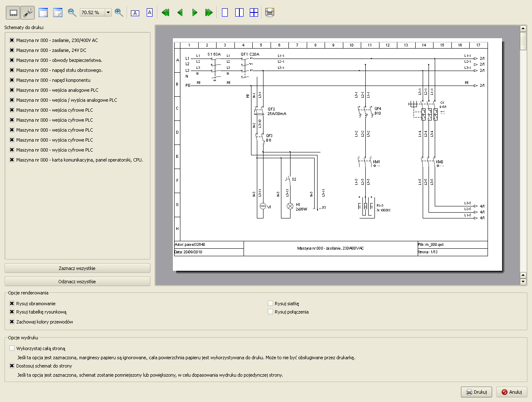Open page setup printer icon
Screen dimensions: 532x402
tap(270, 12)
